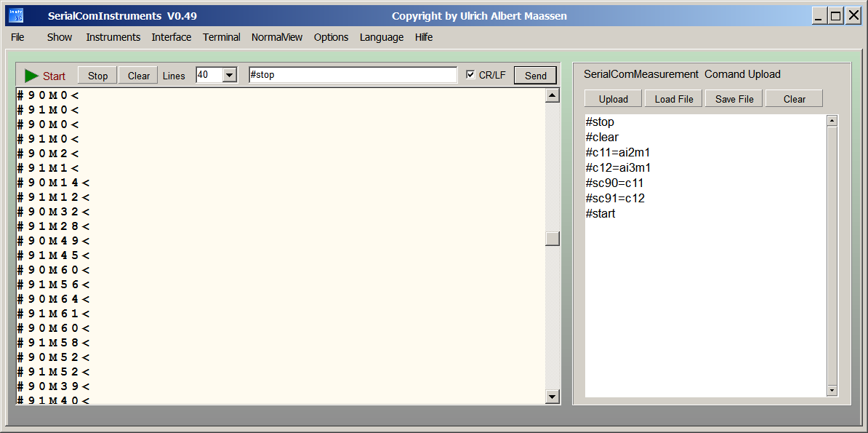Click terminal line #90M39<
The image size is (868, 433).
(x=54, y=386)
